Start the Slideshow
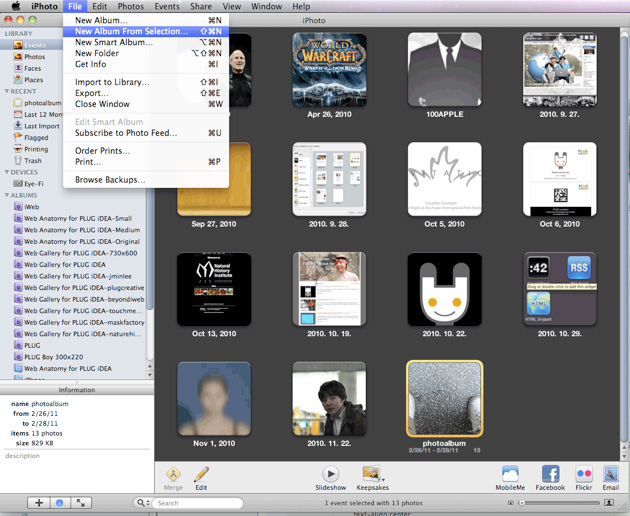This screenshot has height=516, width=630. [x=331, y=478]
